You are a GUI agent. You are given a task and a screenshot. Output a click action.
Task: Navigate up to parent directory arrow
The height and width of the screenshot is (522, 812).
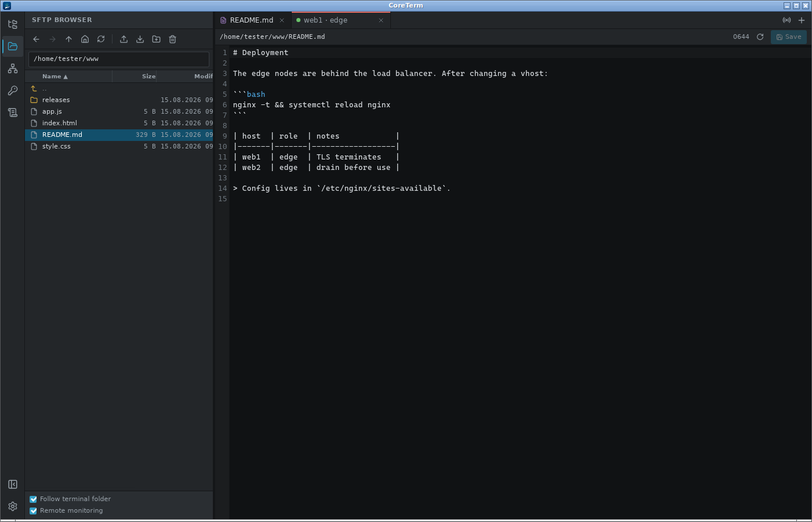(x=68, y=39)
